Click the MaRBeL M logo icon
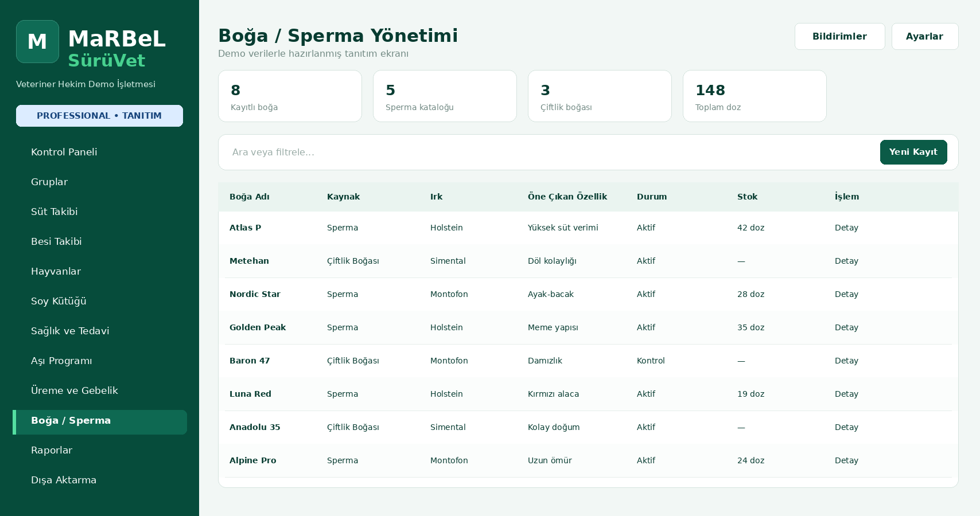 [x=37, y=41]
